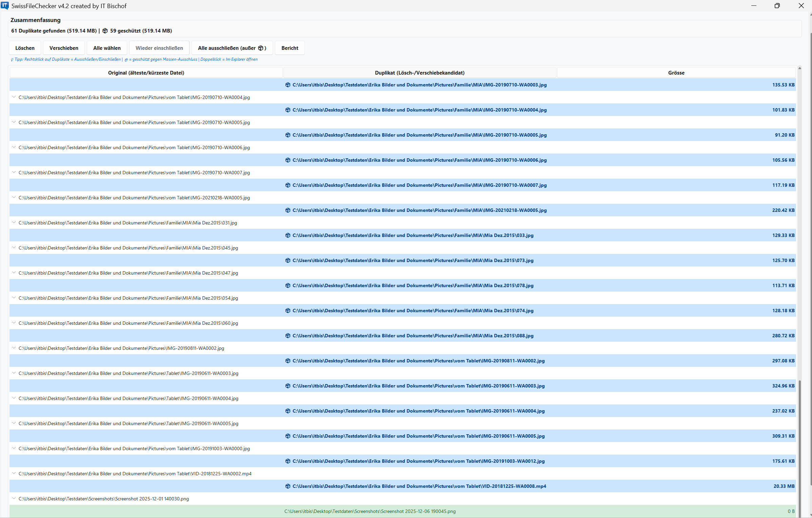Select the green Screenshot 2025-12-06 190045.png row
812x518 pixels.
tap(370, 511)
